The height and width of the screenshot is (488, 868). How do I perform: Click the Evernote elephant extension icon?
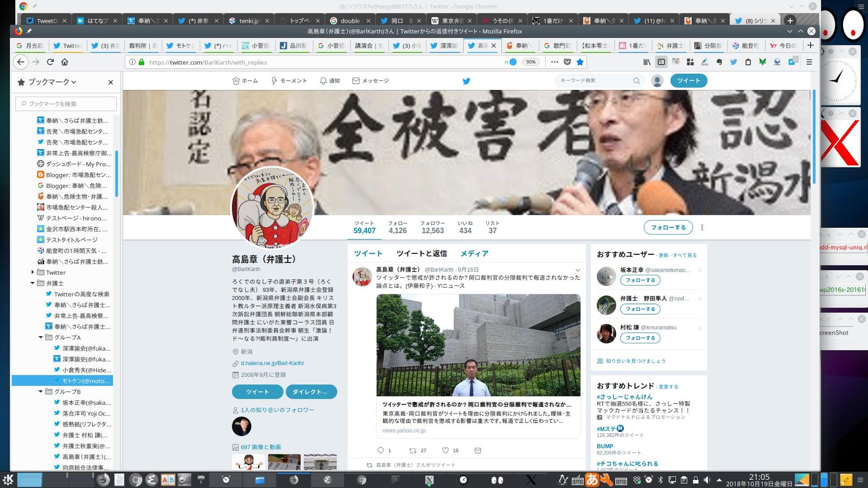(x=719, y=62)
